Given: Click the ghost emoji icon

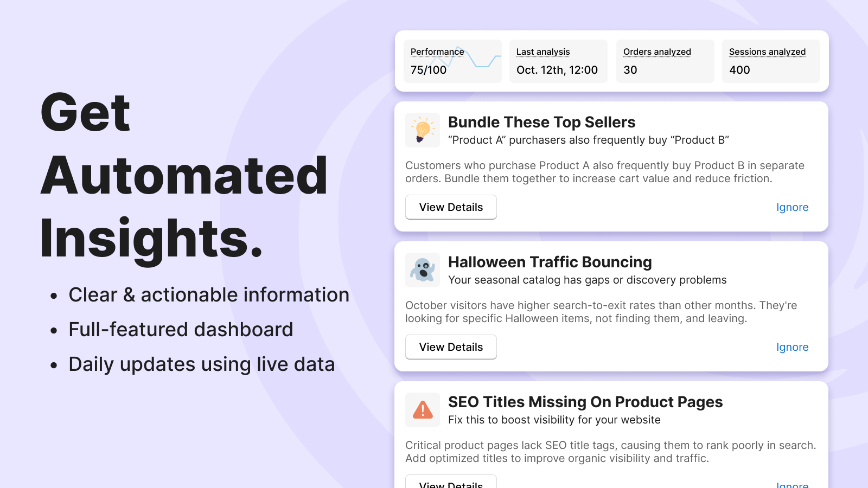Looking at the screenshot, I should point(423,270).
